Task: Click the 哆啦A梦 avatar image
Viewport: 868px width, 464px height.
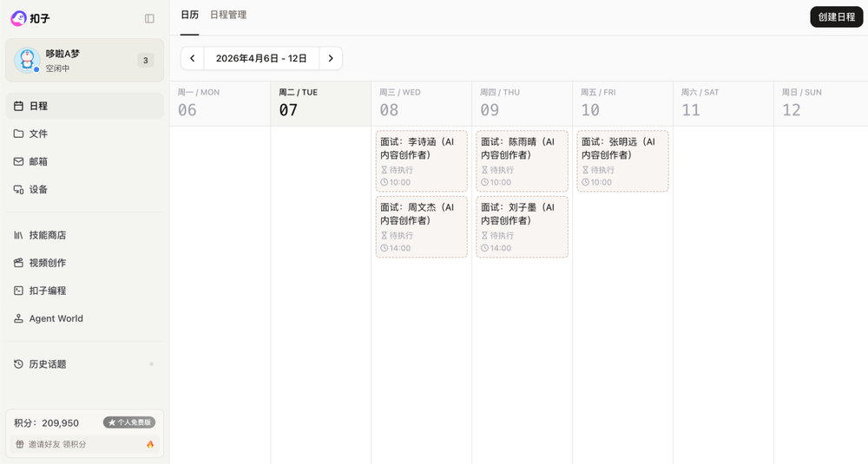Action: [27, 61]
